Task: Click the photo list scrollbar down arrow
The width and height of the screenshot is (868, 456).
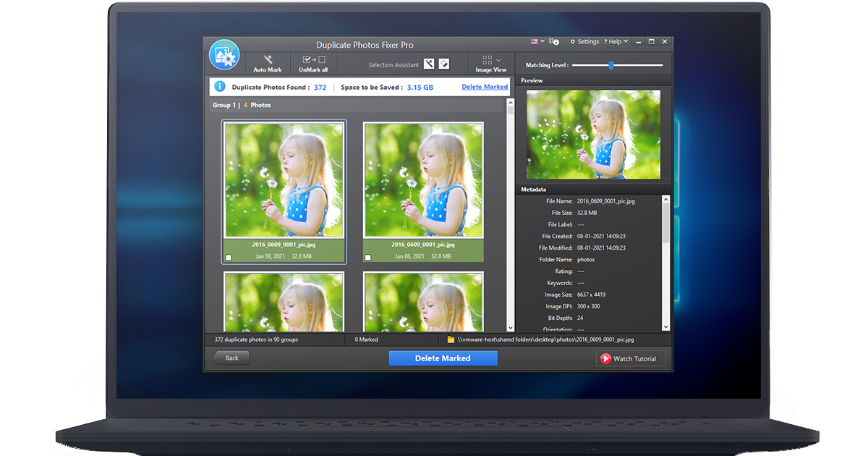Action: (511, 328)
